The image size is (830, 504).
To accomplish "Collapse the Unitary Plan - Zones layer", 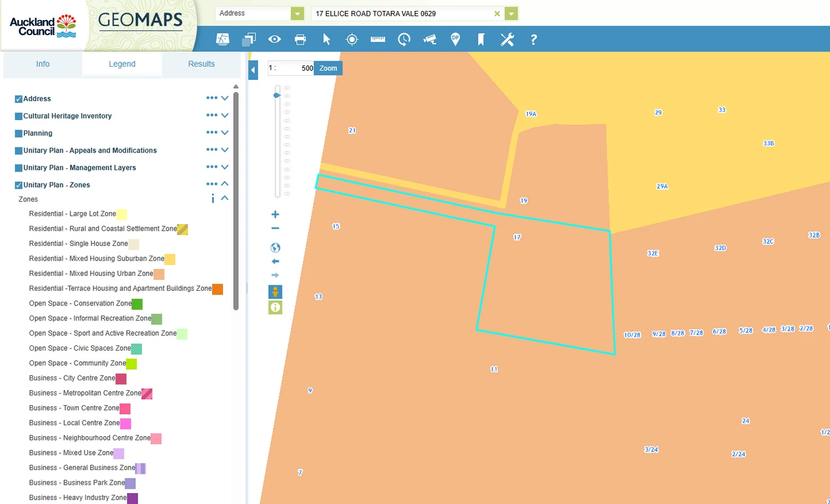I will point(225,184).
